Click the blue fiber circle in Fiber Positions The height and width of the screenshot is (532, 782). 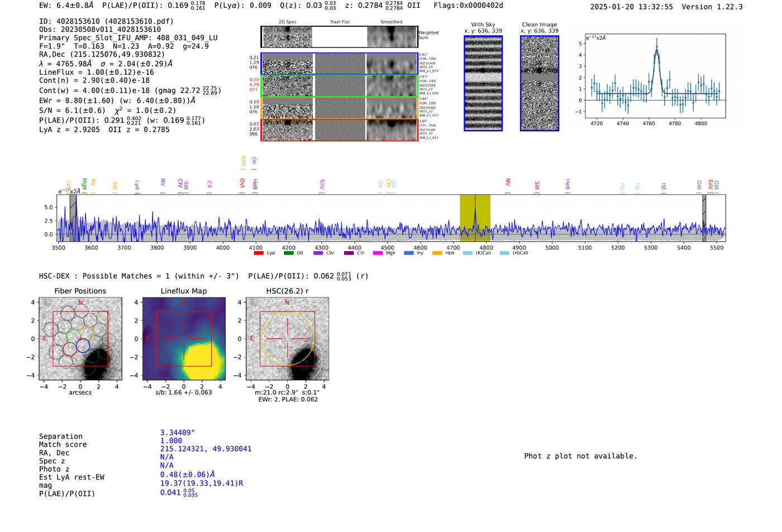tap(83, 346)
